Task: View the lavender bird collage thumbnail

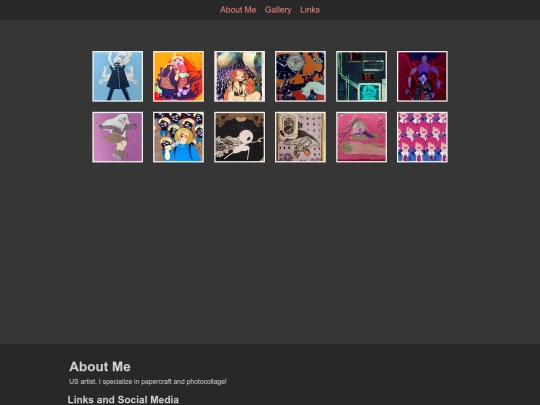Action: [300, 137]
